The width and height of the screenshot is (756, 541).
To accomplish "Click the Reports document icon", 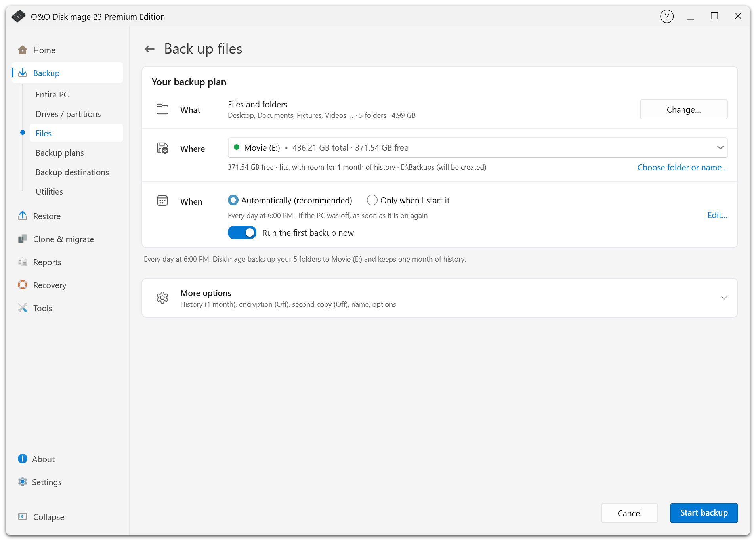I will coord(23,262).
